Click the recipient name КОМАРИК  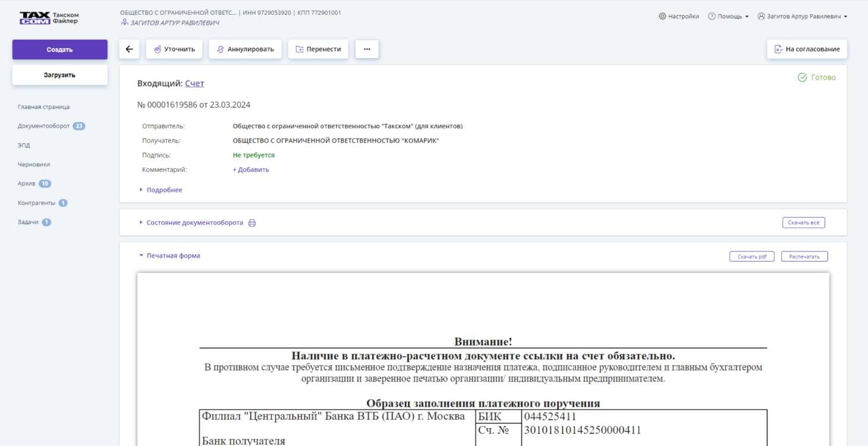tap(336, 141)
